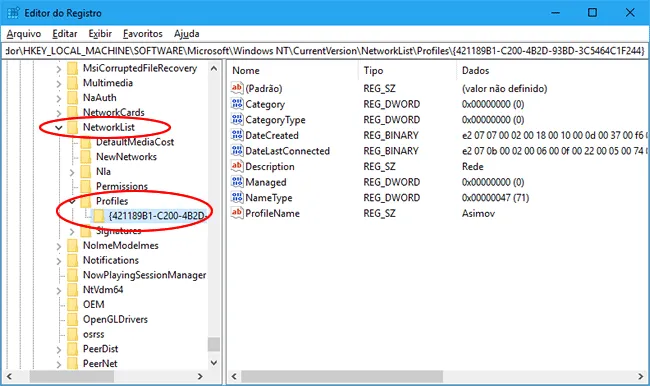650x386 pixels.
Task: Click the tree pane scroll-up arrow
Action: click(x=214, y=68)
